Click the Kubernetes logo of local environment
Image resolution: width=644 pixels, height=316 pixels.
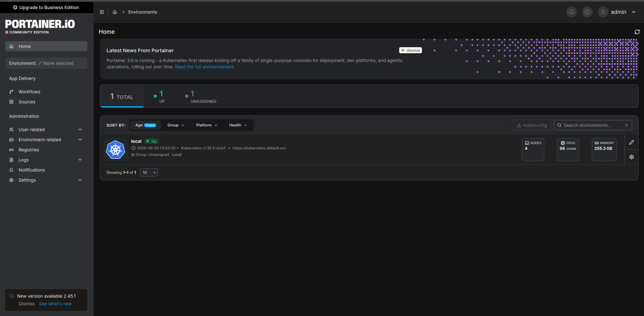coord(115,149)
